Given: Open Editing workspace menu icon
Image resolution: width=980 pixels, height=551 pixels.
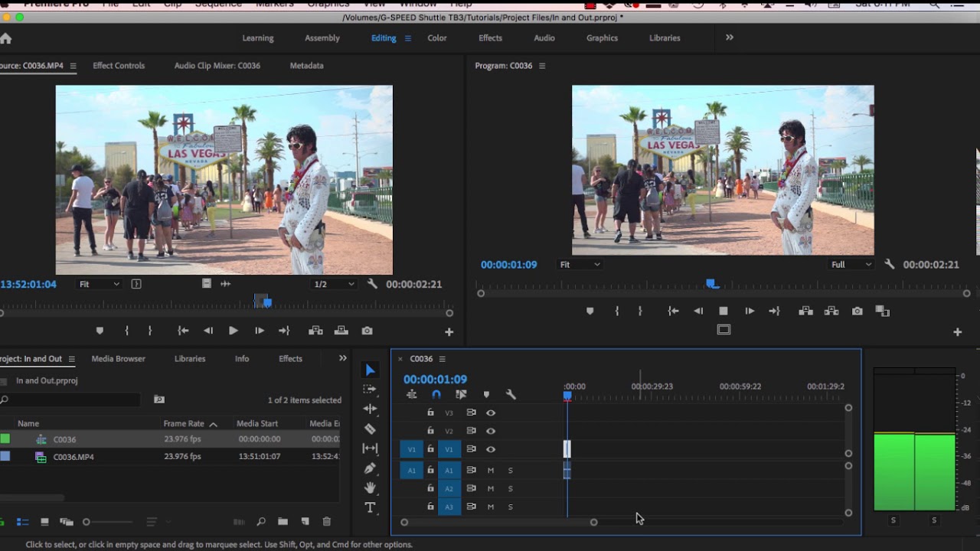Looking at the screenshot, I should click(407, 38).
